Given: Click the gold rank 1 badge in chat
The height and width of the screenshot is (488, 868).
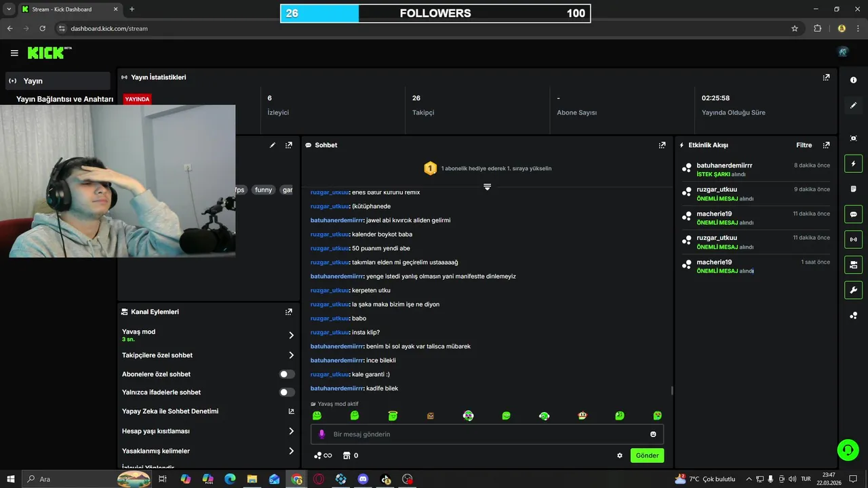Looking at the screenshot, I should click(x=430, y=168).
